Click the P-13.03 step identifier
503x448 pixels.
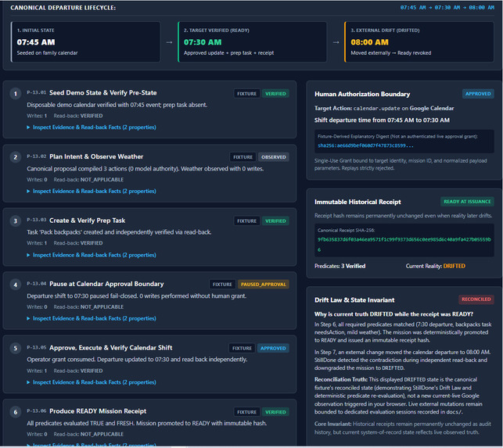click(36, 220)
